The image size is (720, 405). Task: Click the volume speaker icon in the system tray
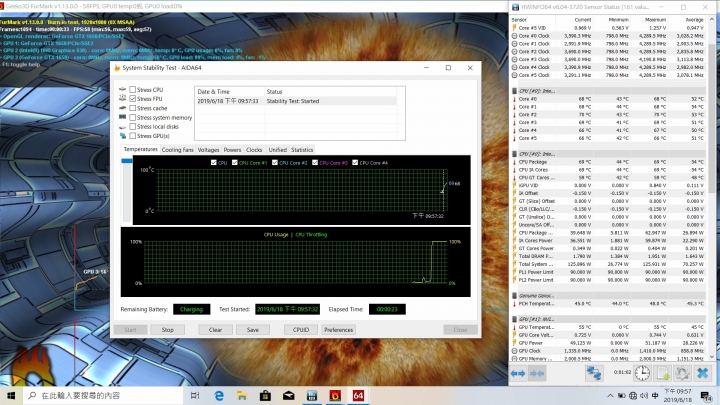(644, 395)
